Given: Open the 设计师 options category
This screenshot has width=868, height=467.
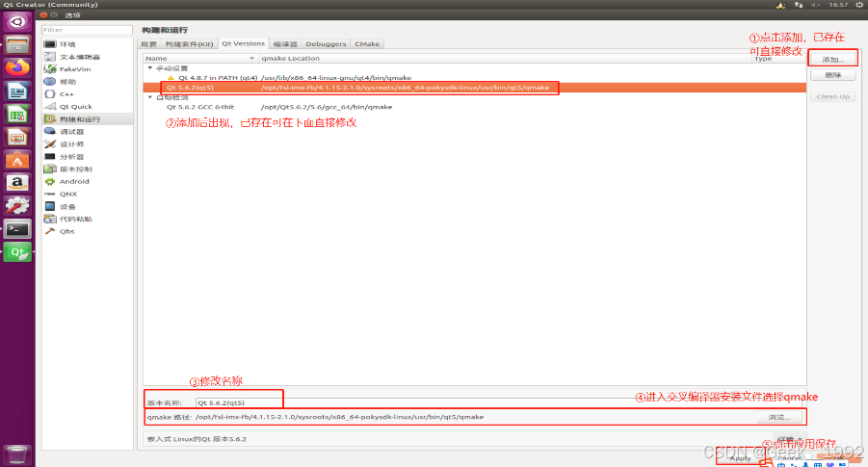Looking at the screenshot, I should [x=88, y=143].
